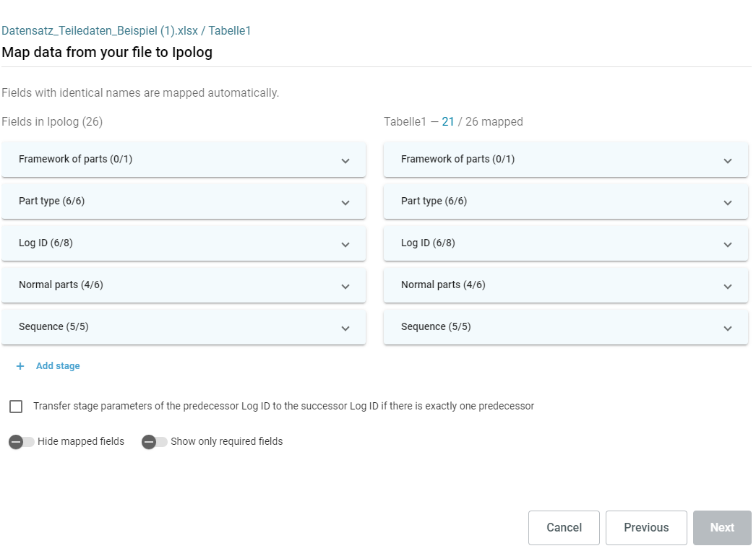Expand Part type (6/6) in Tabelle1 column

[565, 201]
